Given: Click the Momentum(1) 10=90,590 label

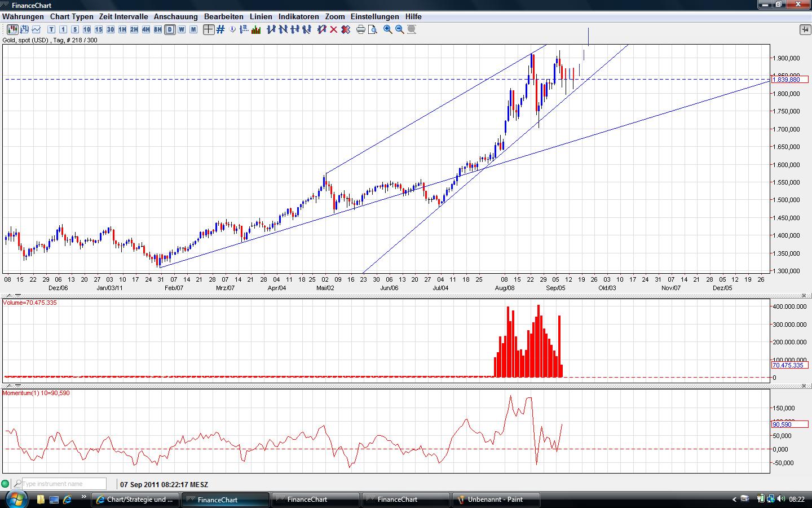Looking at the screenshot, I should [x=36, y=393].
